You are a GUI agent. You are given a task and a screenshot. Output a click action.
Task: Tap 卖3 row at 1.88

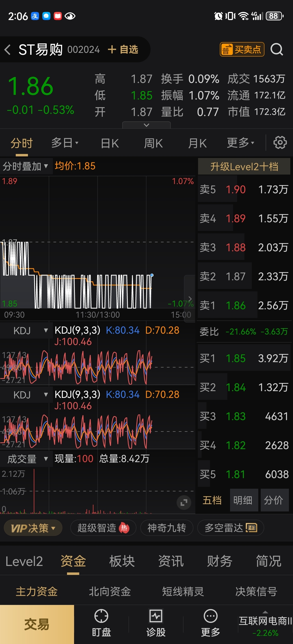click(x=244, y=247)
